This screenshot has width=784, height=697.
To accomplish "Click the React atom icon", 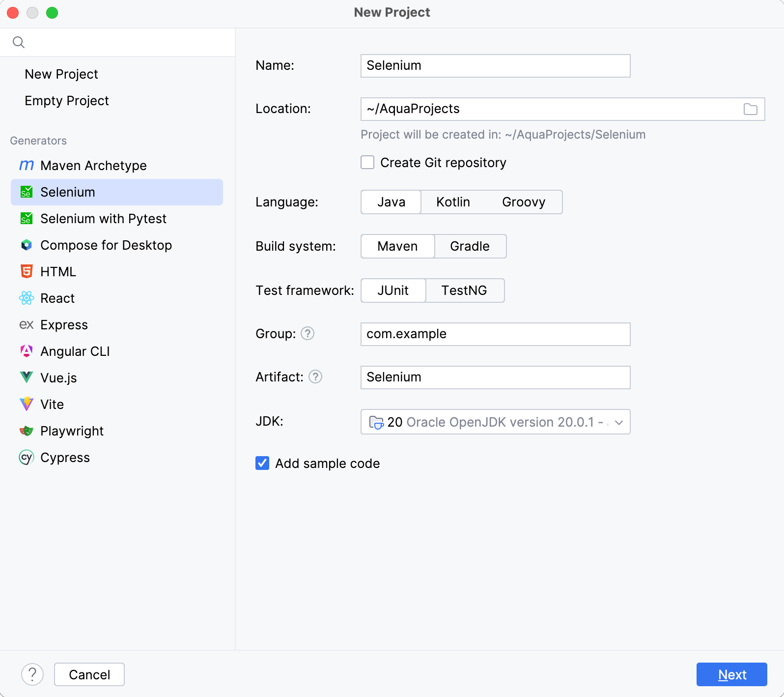I will point(26,298).
